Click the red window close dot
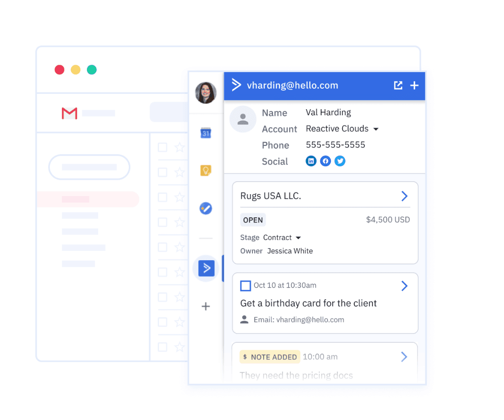Screen dimensions: 504x420 click(60, 70)
